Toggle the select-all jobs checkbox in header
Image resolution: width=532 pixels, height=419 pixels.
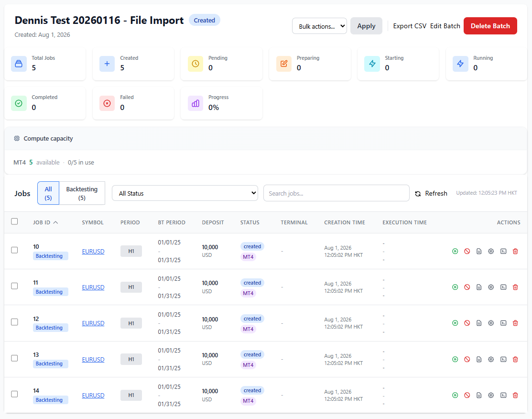pyautogui.click(x=14, y=221)
